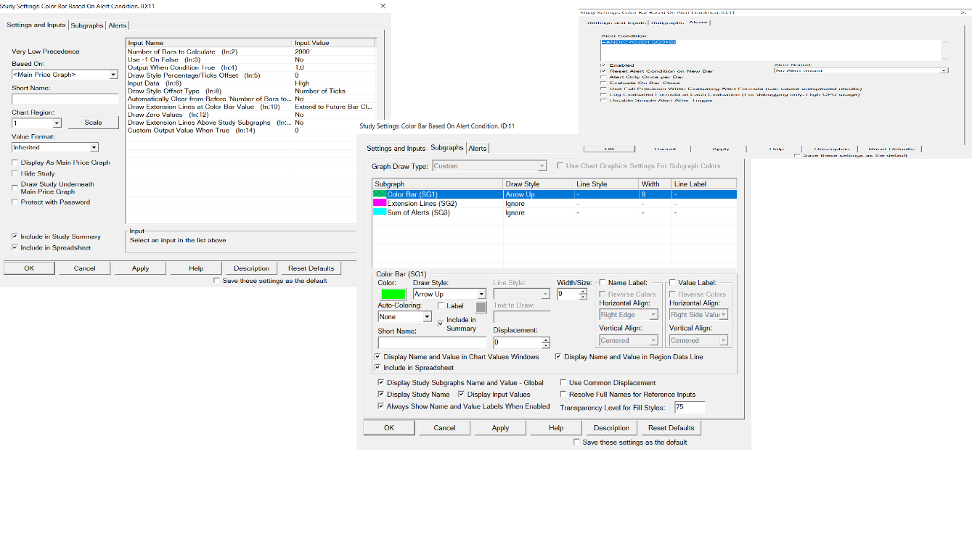Screen dimensions: 980x560
Task: Toggle Reset Alert Condition on New Bar
Action: [603, 71]
